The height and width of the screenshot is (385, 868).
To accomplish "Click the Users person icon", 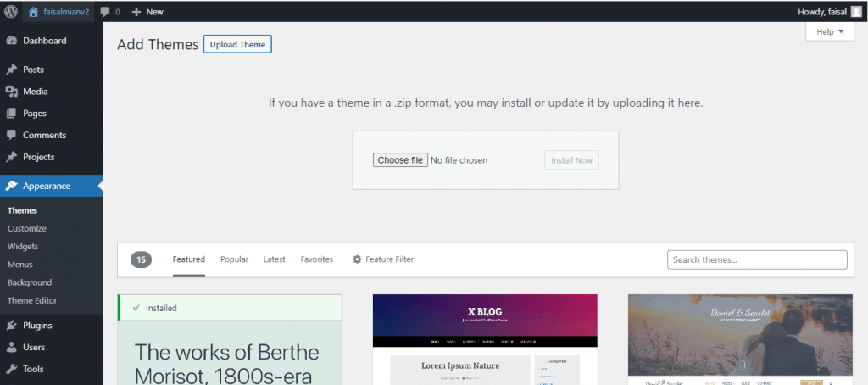I will click(x=11, y=348).
